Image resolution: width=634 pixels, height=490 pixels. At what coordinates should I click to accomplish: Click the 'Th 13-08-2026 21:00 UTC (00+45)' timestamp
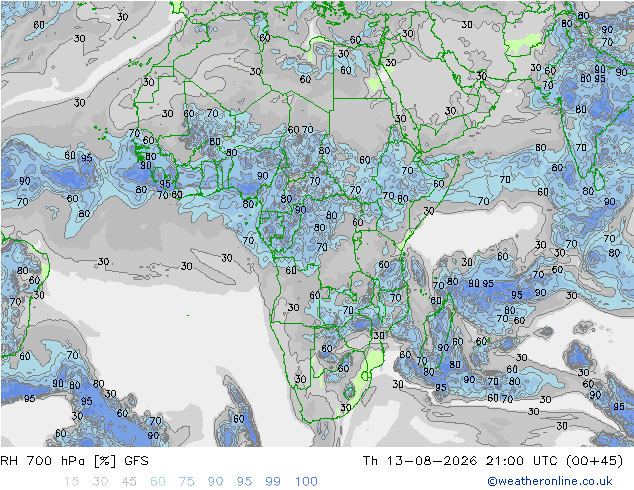[493, 461]
